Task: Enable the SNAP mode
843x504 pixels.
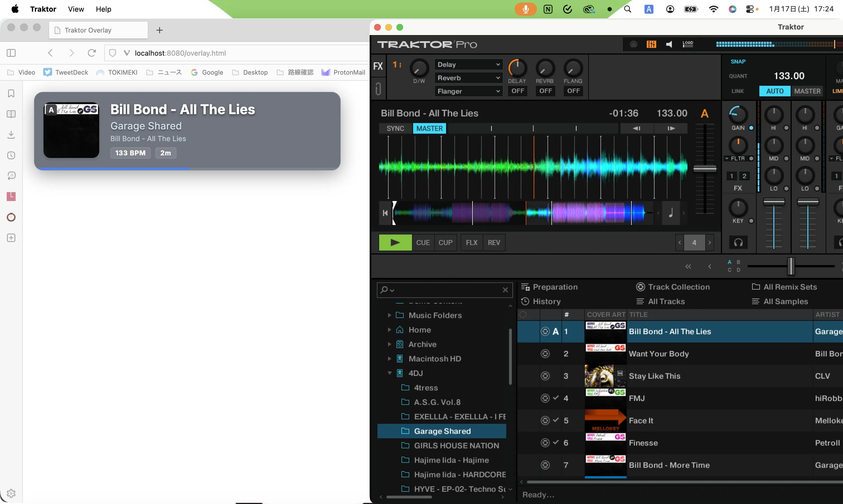Action: [x=738, y=62]
